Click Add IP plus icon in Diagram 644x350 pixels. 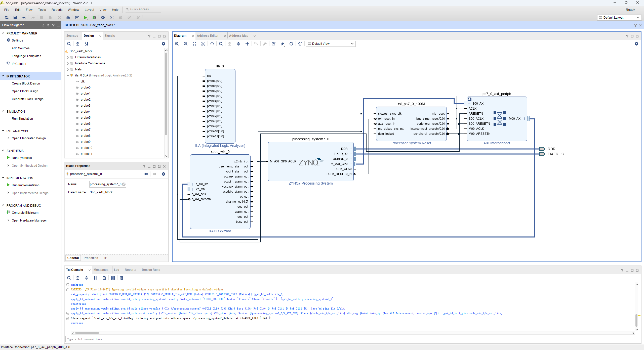tap(247, 44)
